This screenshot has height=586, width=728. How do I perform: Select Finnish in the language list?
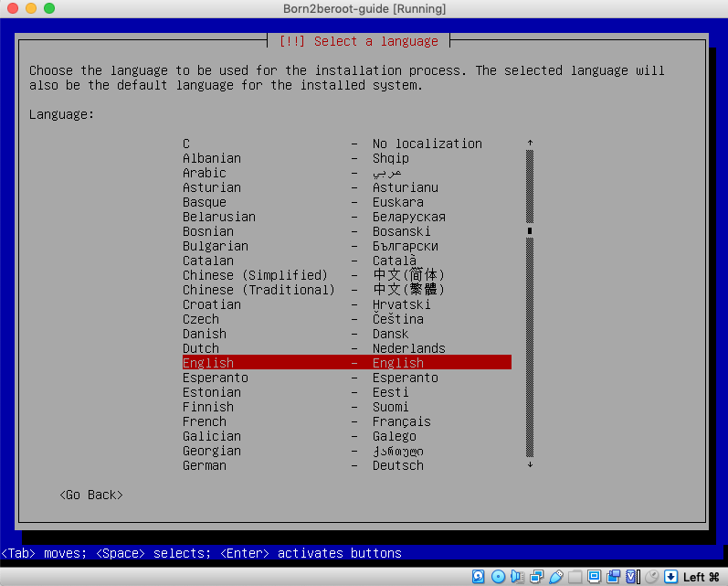(347, 407)
